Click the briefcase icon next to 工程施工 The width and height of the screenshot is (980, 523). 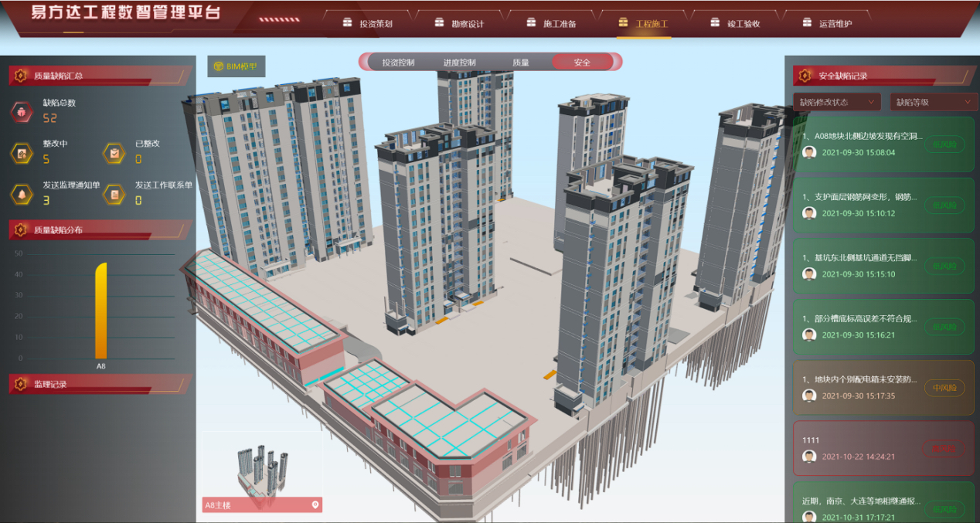coord(623,22)
